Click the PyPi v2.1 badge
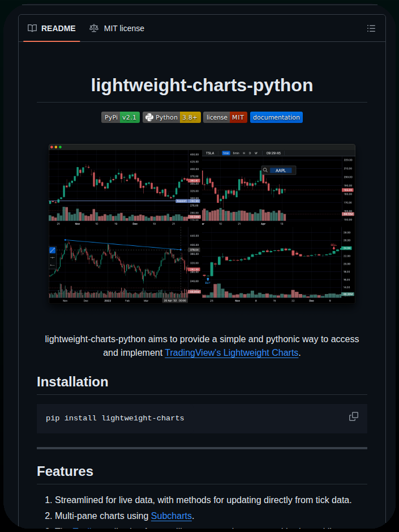This screenshot has width=399, height=532. pos(121,117)
